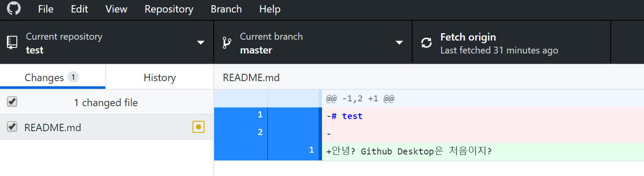Toggle selection of deleted line 2 gutter

pos(268,134)
